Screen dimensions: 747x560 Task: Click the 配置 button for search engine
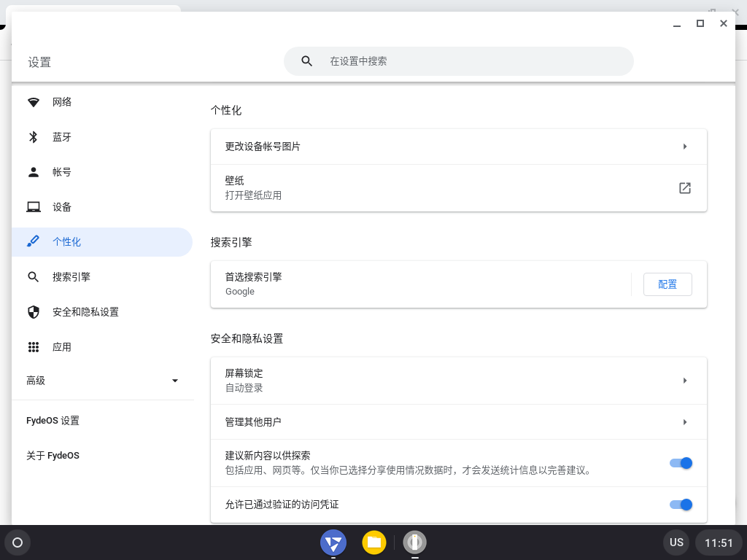point(667,284)
